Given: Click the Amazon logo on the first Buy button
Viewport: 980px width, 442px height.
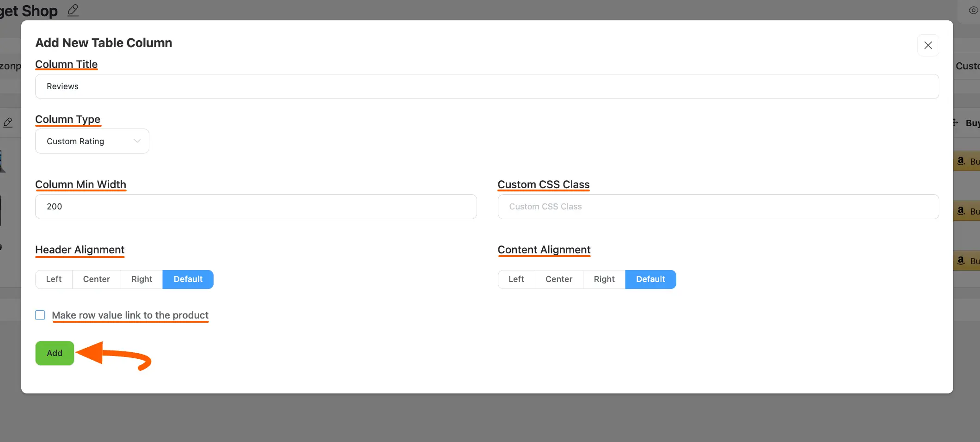Looking at the screenshot, I should pos(961,161).
